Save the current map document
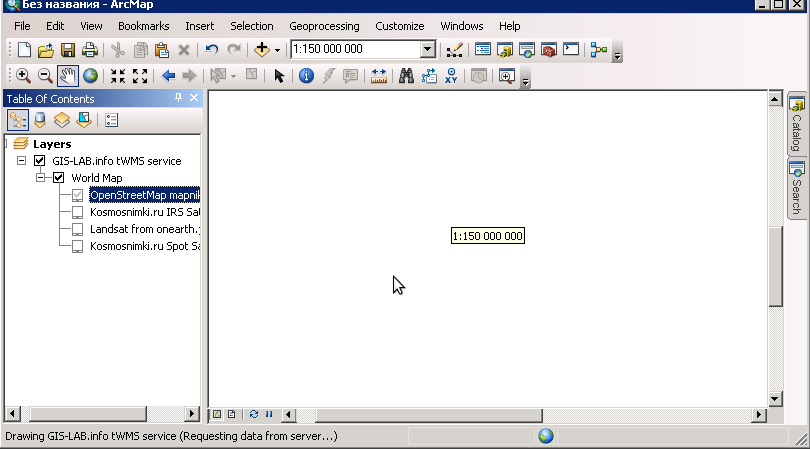This screenshot has height=449, width=810. 68,50
